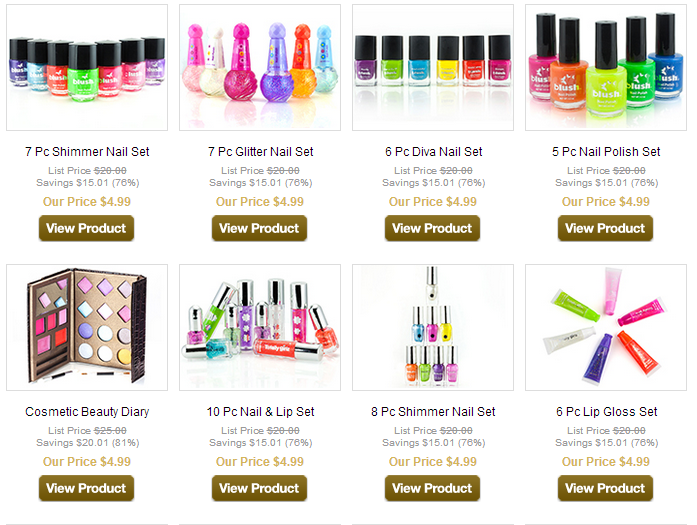View Product for Cosmetic Beauty Diary
Viewport: 697px width, 525px height.
[x=86, y=489]
